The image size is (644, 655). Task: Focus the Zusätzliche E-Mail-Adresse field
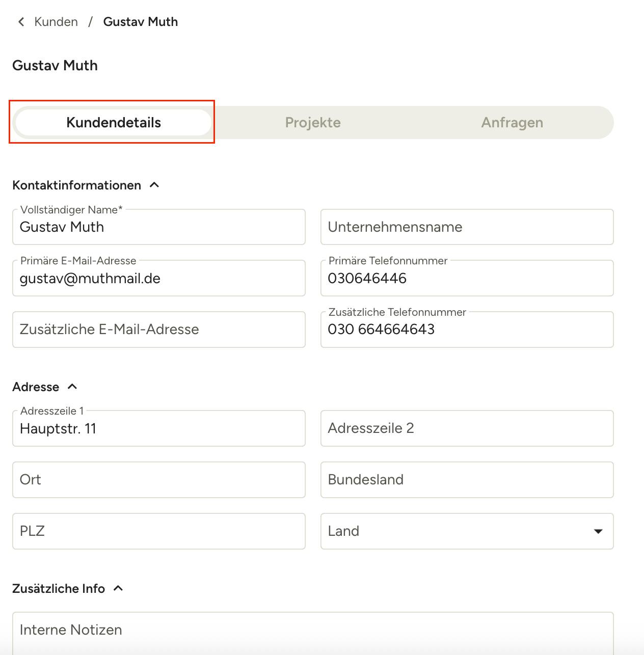tap(158, 330)
